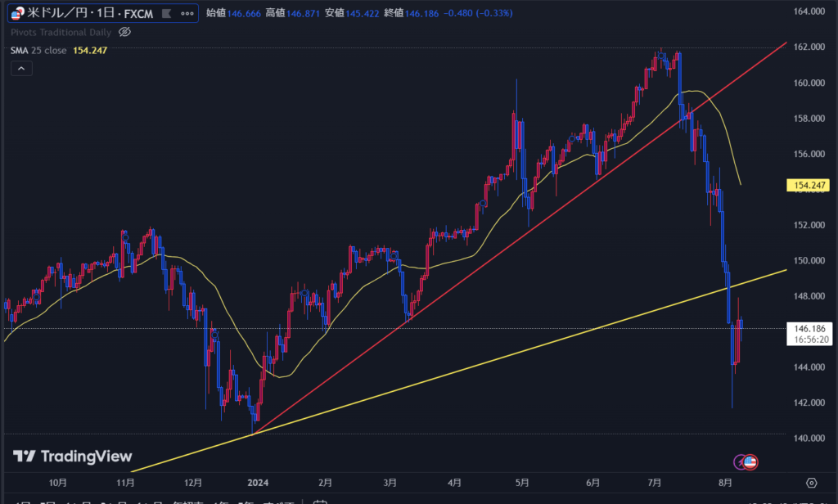Open the three-dot more options menu
The height and width of the screenshot is (504, 838).
coord(188,13)
